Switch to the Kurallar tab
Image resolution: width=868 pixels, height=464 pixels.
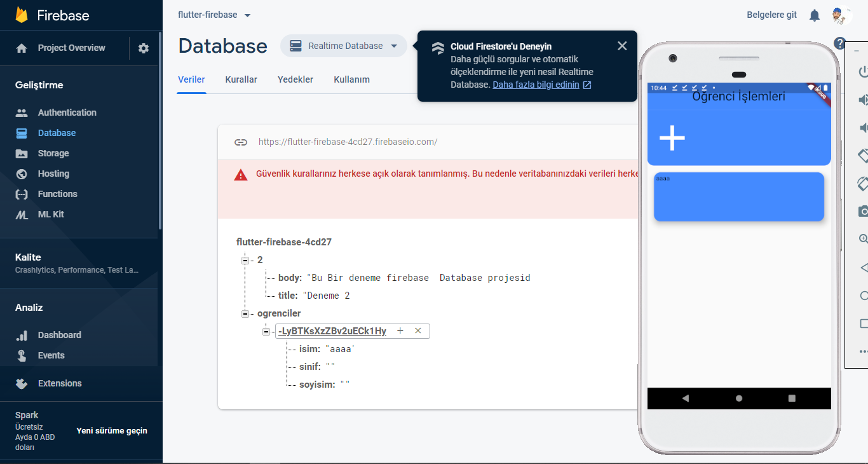241,79
